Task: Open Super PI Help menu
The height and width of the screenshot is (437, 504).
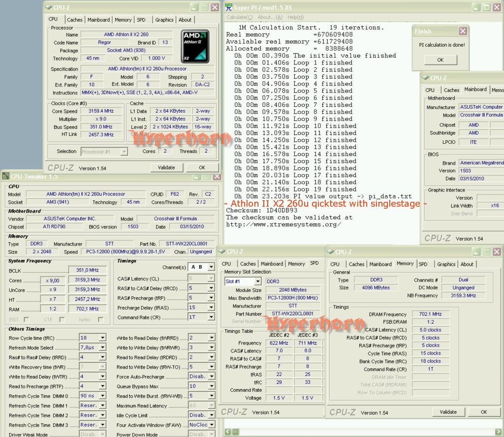Action: pos(295,17)
